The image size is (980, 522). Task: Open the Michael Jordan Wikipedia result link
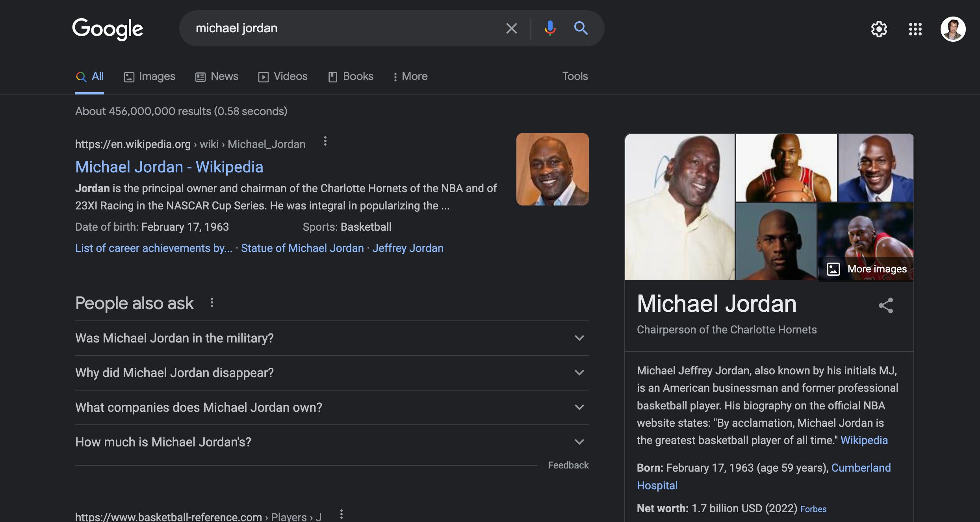pyautogui.click(x=169, y=167)
